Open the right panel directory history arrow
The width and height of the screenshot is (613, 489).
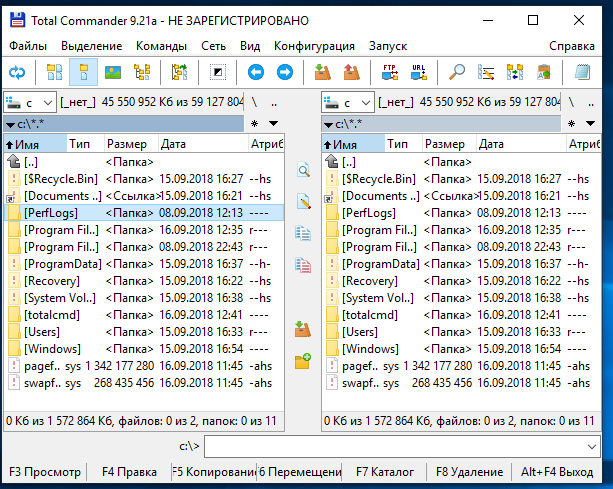(x=591, y=124)
